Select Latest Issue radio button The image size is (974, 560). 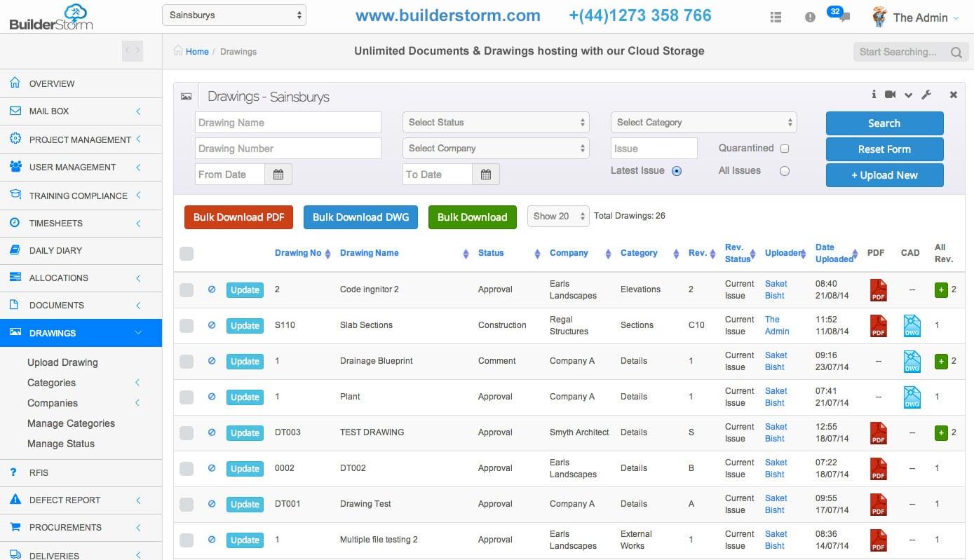pos(677,171)
